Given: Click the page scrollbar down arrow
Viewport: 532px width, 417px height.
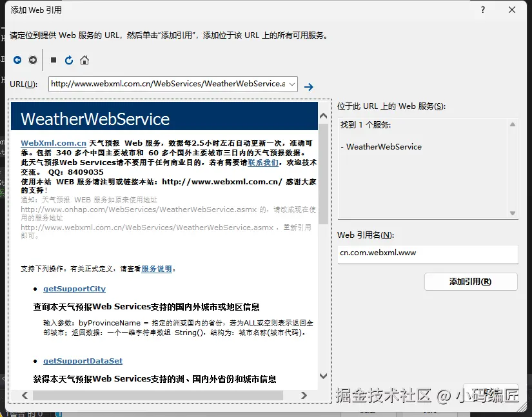Looking at the screenshot, I should [x=323, y=376].
